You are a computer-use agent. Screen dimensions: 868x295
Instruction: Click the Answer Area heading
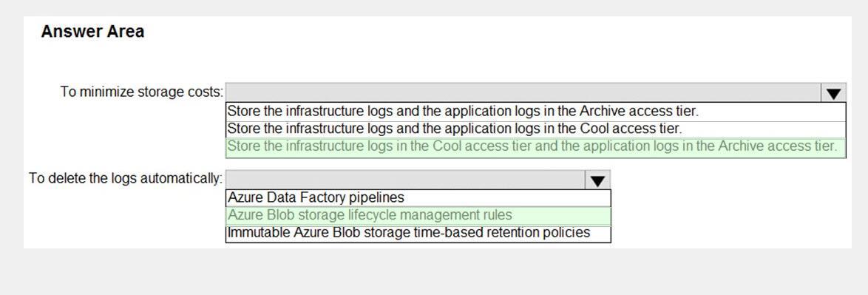pos(92,32)
